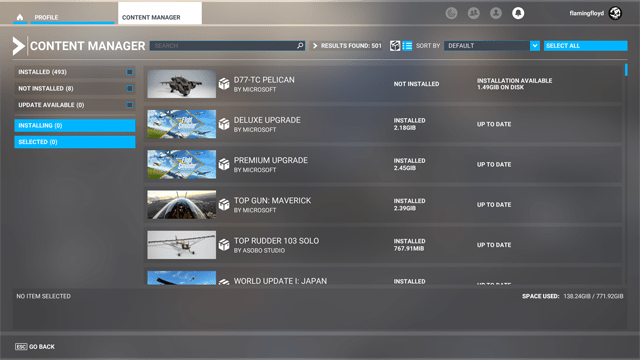Click the user account icon

click(496, 13)
